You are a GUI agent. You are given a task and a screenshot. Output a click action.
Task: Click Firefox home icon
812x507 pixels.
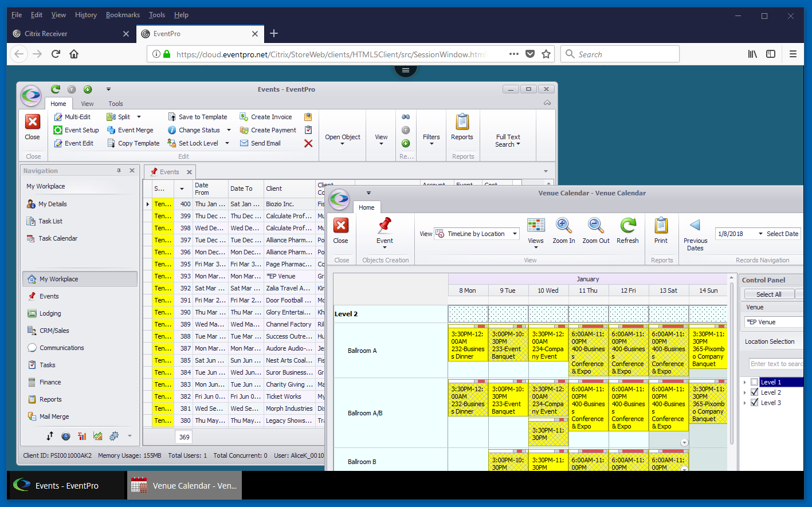[x=74, y=54]
